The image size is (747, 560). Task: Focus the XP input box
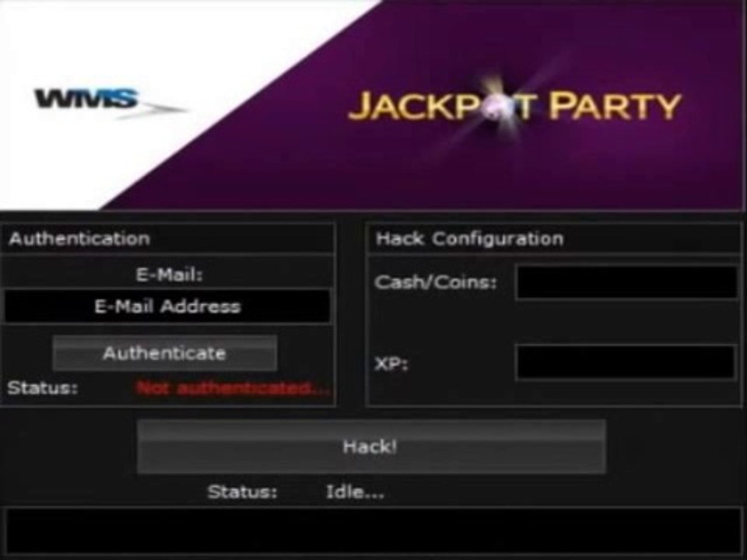(x=626, y=362)
